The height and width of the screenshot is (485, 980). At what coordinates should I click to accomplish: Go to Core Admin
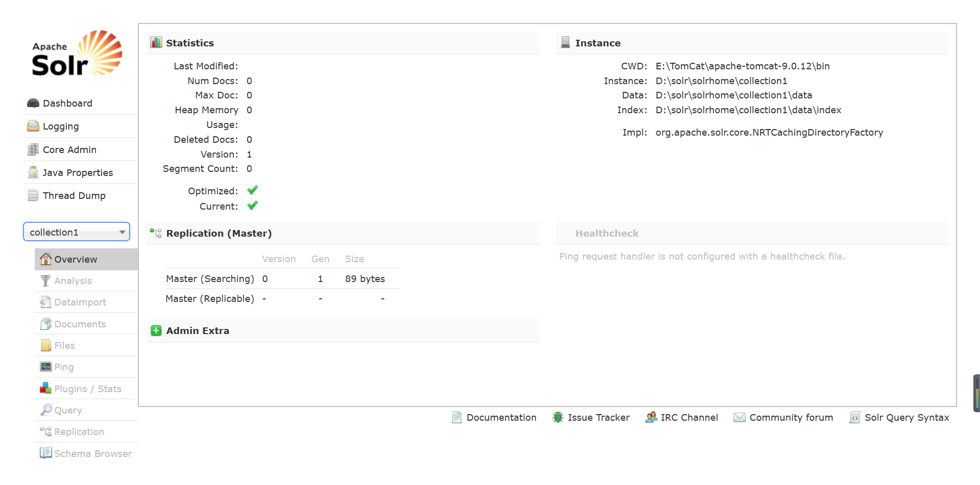click(69, 149)
